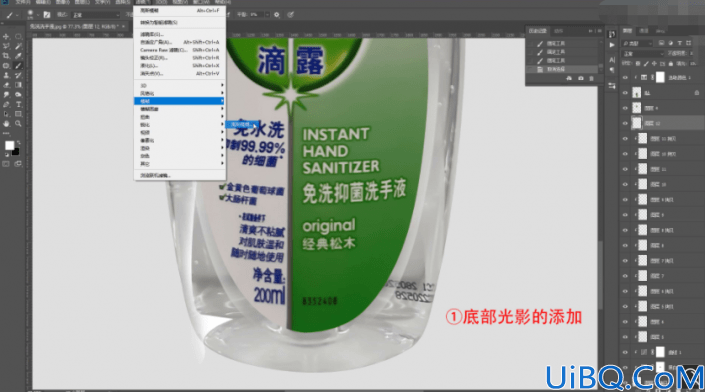Hide the selected layer 图层 12

(x=625, y=123)
